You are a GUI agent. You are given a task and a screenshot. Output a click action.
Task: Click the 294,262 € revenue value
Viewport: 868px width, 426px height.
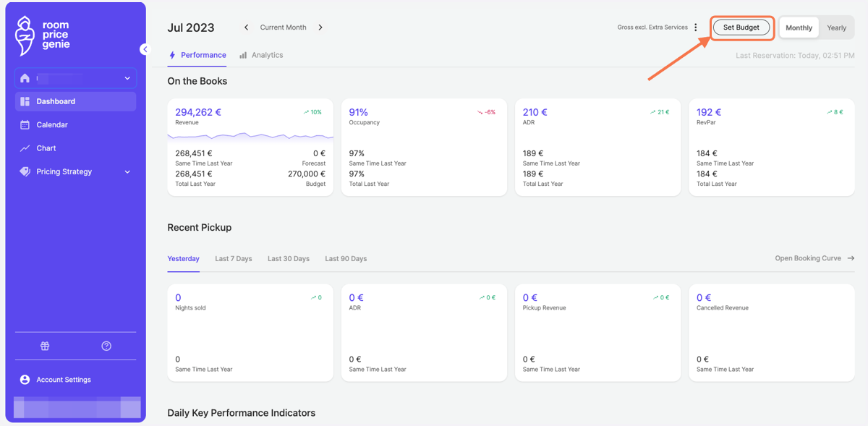click(x=198, y=112)
